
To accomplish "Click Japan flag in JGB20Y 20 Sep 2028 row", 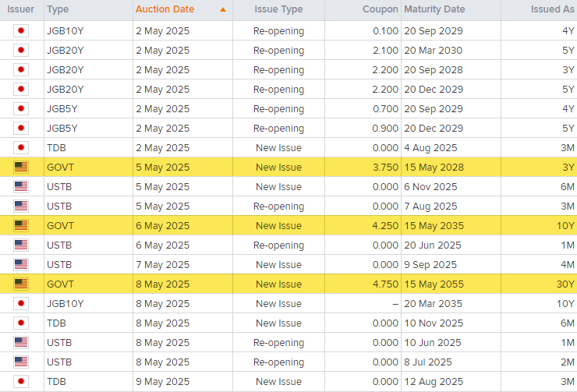I will (21, 69).
